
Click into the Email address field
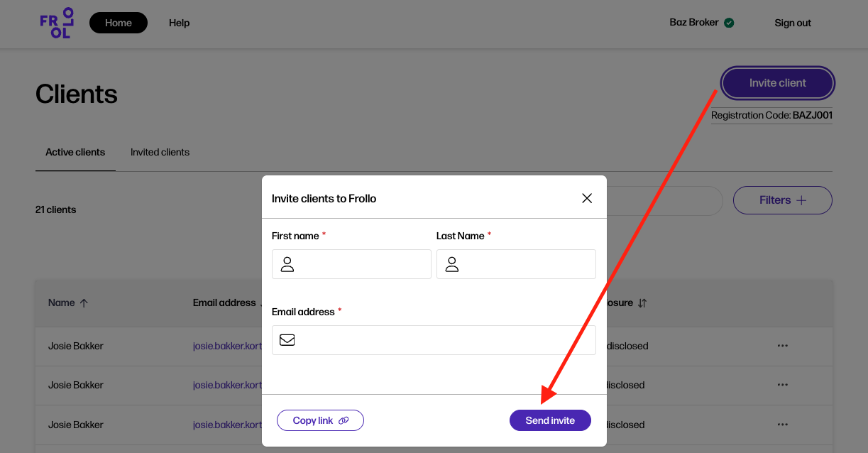point(444,340)
